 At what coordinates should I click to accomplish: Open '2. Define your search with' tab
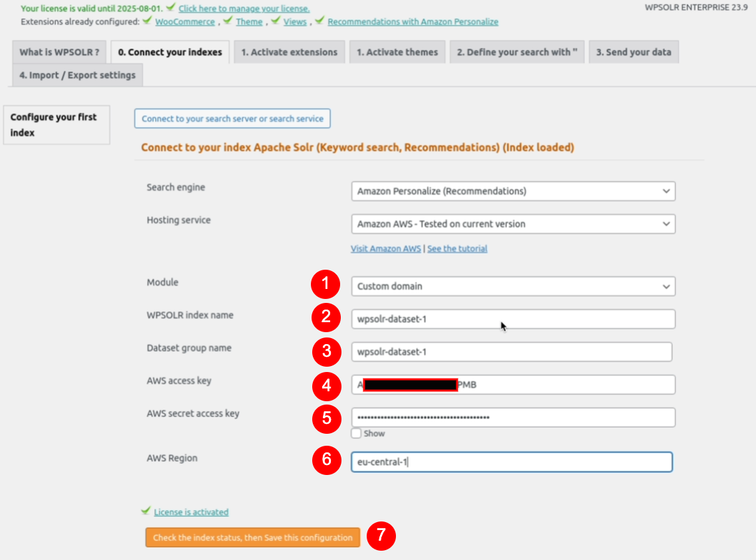pos(517,52)
